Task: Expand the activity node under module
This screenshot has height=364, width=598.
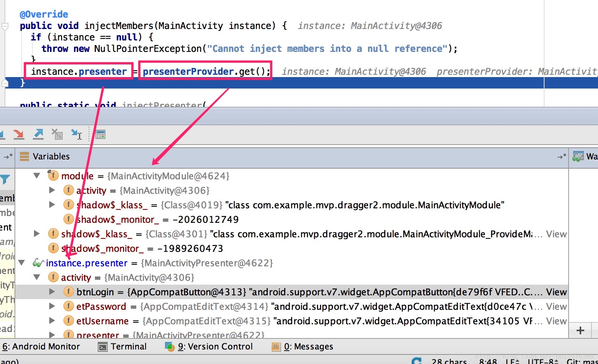Action: click(x=52, y=190)
